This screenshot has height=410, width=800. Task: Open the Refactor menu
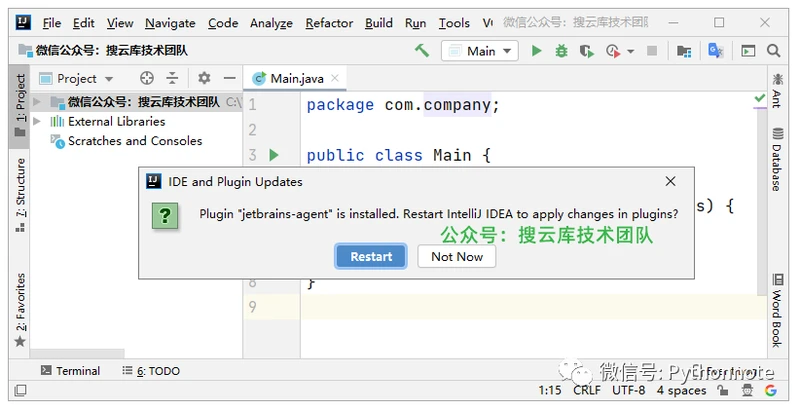click(x=329, y=23)
